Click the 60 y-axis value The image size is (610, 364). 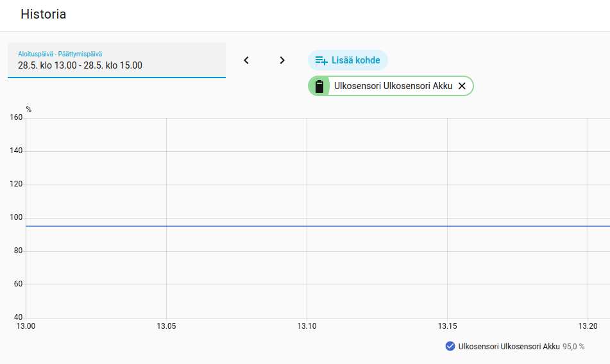(19, 284)
